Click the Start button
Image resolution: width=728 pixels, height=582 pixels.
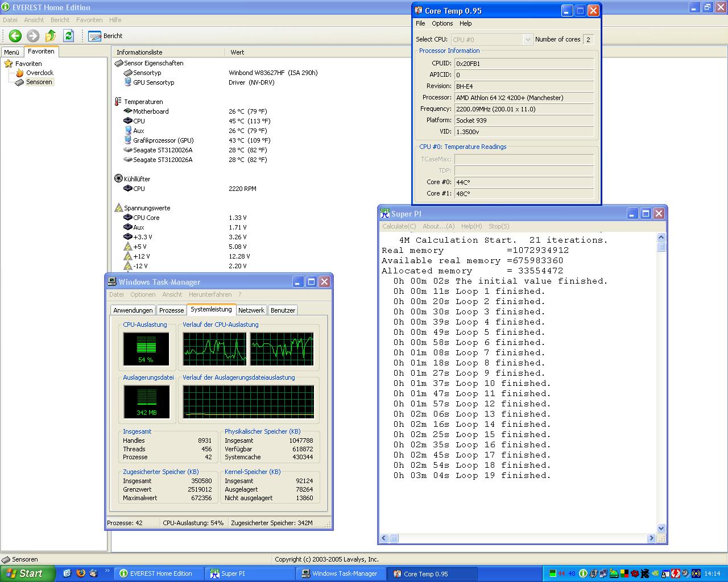(x=27, y=573)
